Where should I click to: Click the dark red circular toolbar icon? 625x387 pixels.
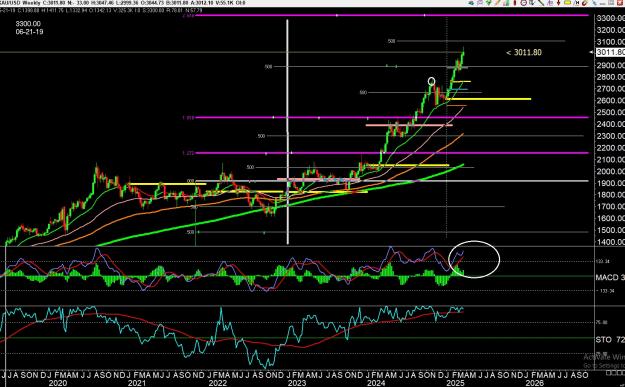[584, 3]
